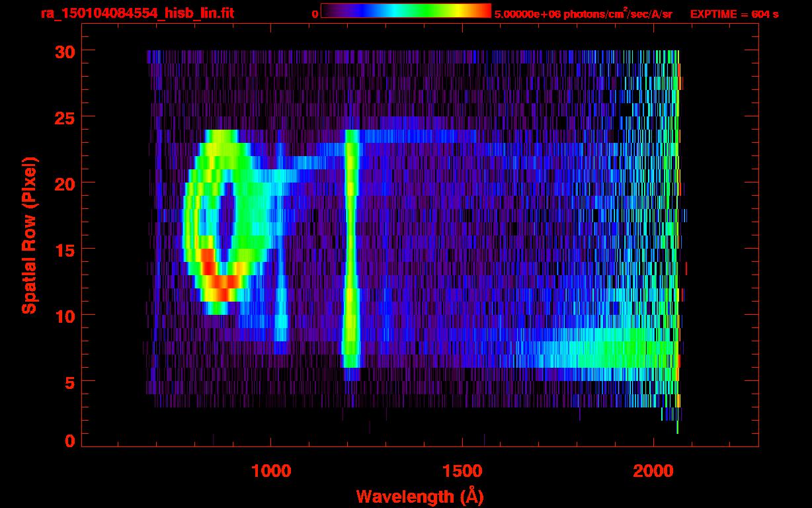
Task: Click the EXPTIME = 604 s text
Action: [734, 14]
